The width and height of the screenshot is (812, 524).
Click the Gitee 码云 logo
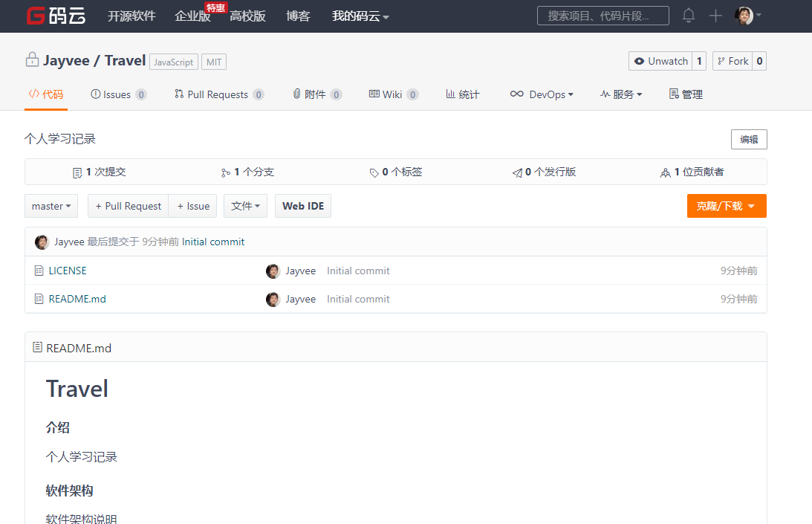(x=56, y=16)
